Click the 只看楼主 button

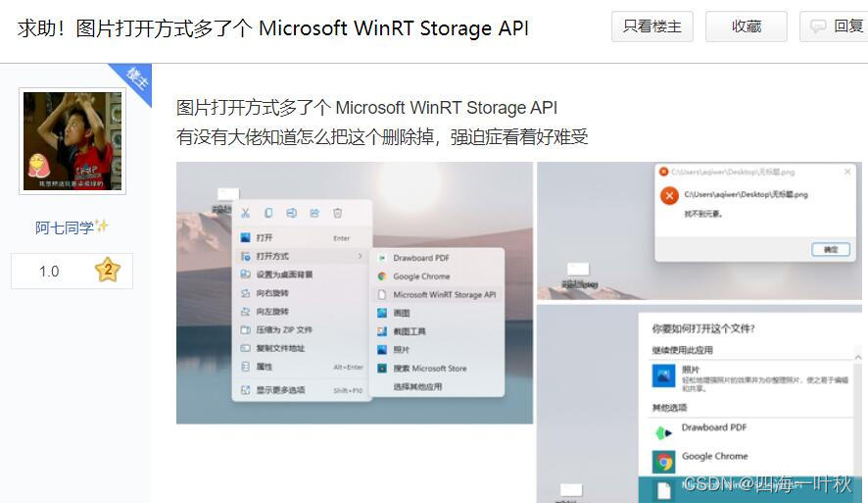[x=652, y=26]
